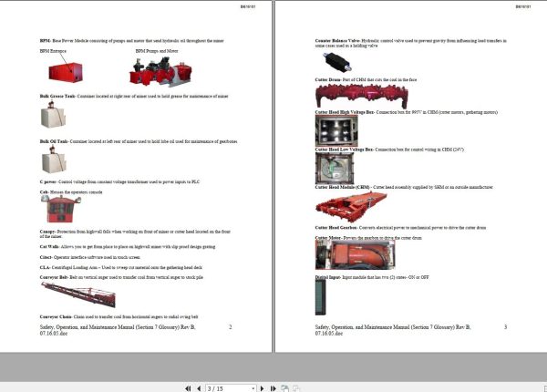The width and height of the screenshot is (547, 392).
Task: Go to the previous page
Action: (x=199, y=388)
